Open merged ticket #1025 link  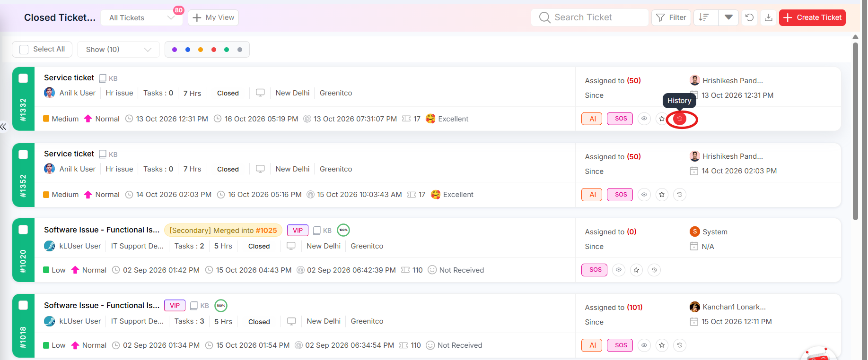(x=266, y=231)
